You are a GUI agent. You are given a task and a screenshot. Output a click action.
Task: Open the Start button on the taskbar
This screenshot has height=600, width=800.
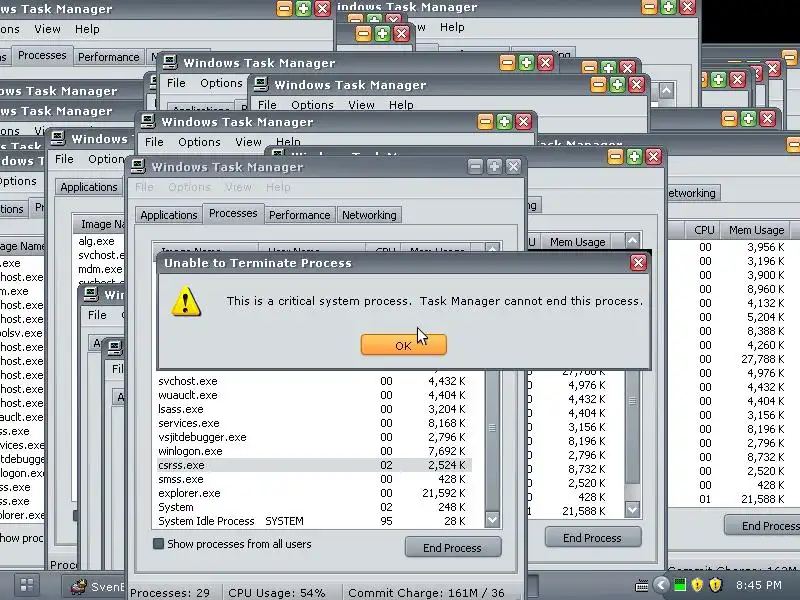coord(26,586)
